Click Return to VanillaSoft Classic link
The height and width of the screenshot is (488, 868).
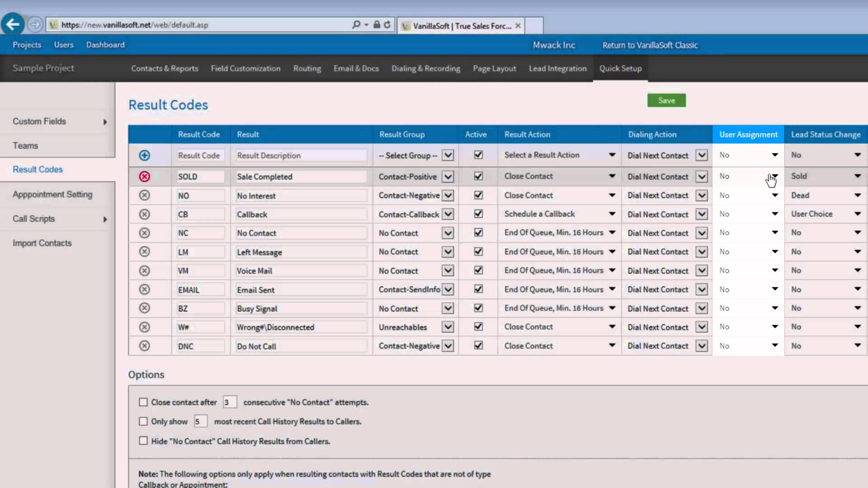point(650,45)
